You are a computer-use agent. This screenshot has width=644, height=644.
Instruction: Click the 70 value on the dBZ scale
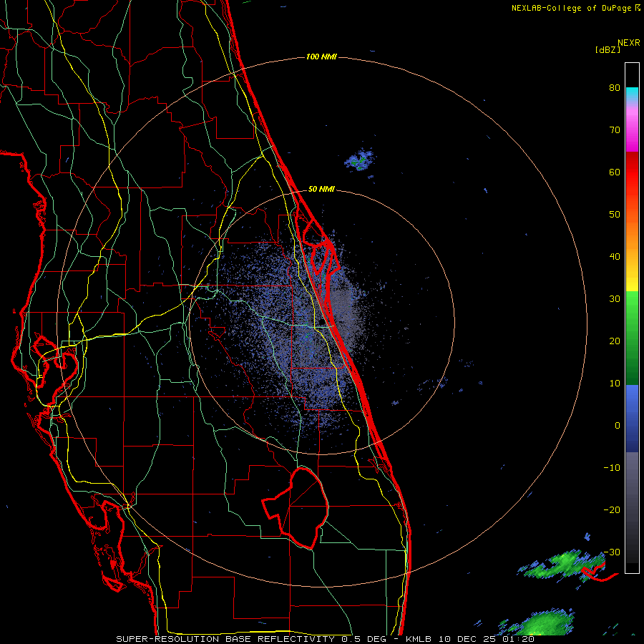tap(615, 130)
